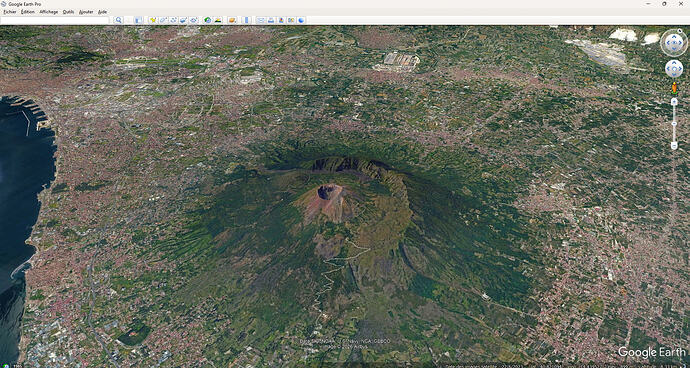Select the add polygon tool
690x368 pixels.
(163, 20)
